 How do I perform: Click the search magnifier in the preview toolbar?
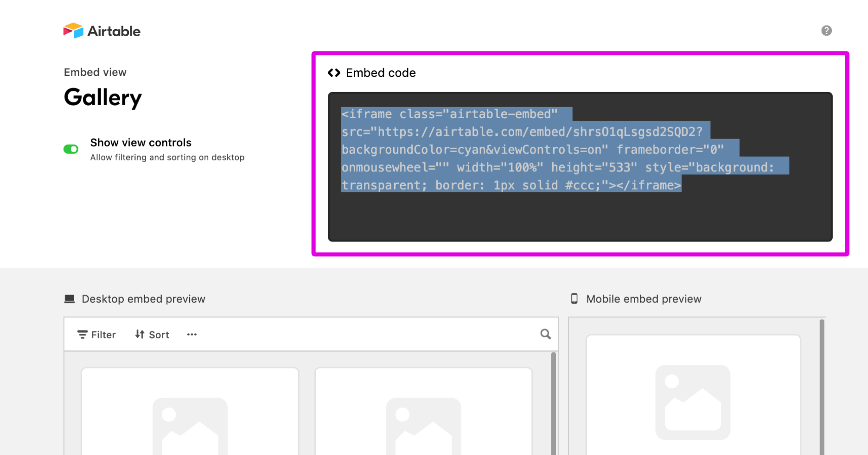click(545, 334)
